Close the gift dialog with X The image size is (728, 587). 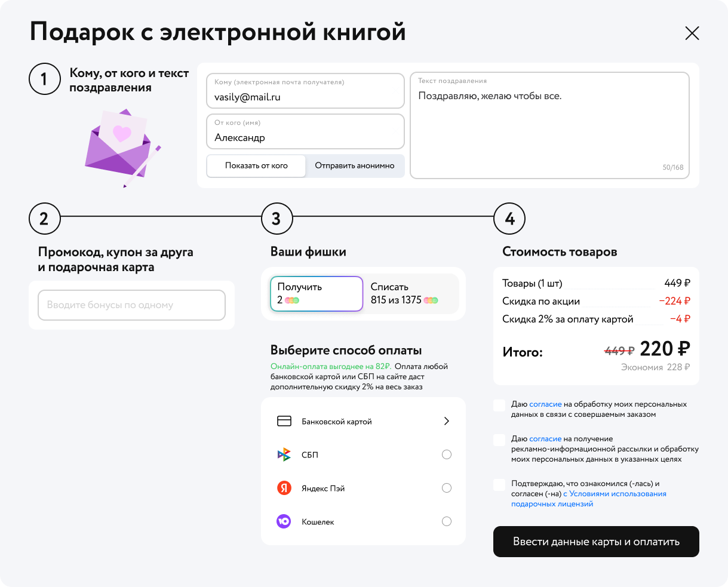692,33
